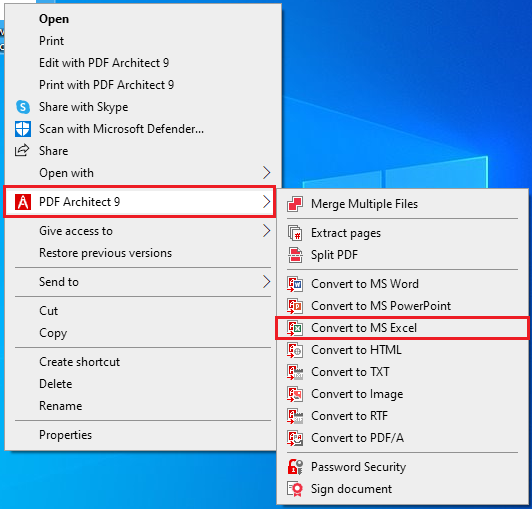
Task: Click the Convert to MS Word icon
Action: tap(295, 284)
